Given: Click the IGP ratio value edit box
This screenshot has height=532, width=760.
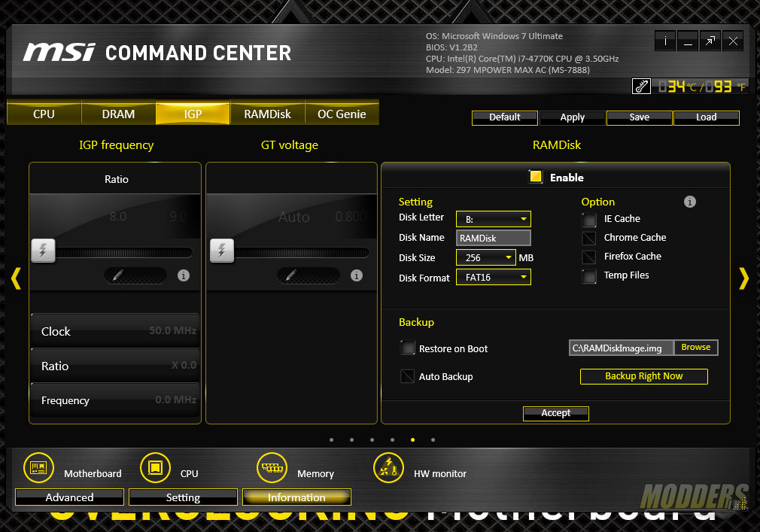Looking at the screenshot, I should coord(135,275).
